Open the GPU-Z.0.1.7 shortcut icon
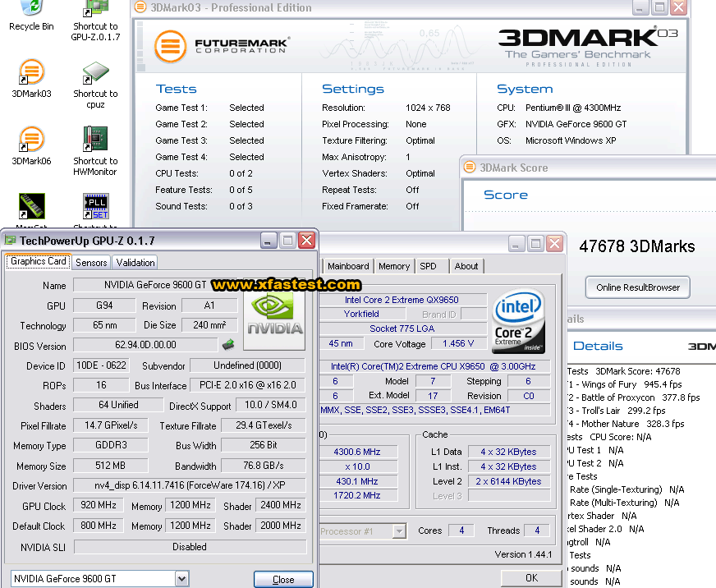This screenshot has height=588, width=716. point(95,8)
